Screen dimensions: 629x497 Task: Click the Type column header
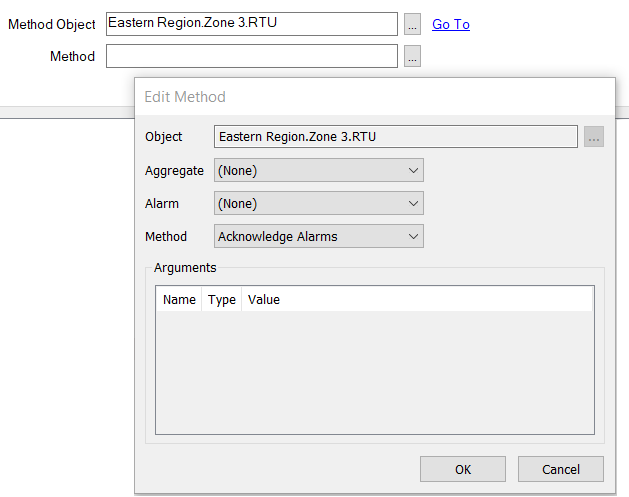pos(221,299)
